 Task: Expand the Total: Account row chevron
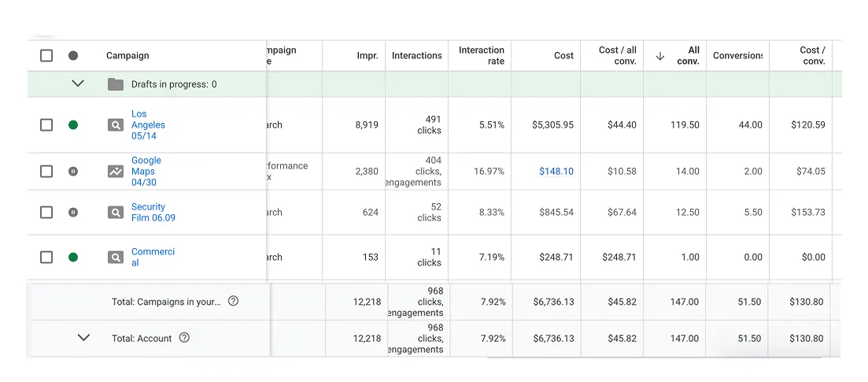tap(83, 337)
